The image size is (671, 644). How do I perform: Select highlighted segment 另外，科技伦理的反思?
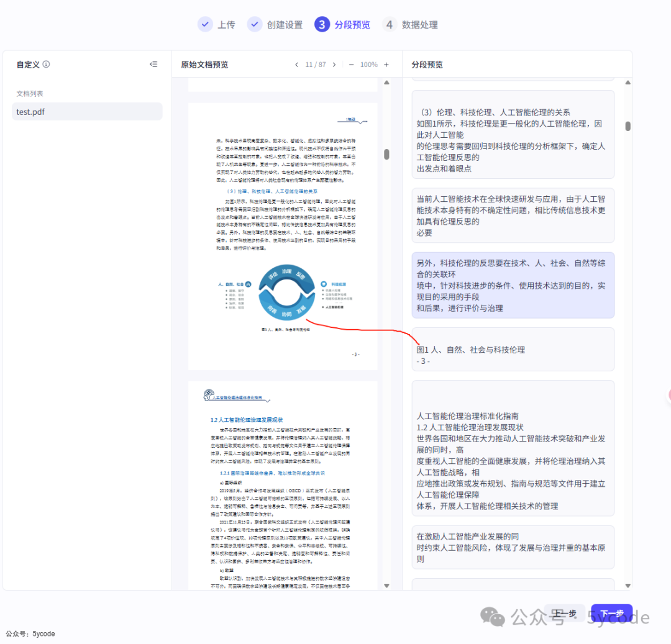click(x=513, y=285)
